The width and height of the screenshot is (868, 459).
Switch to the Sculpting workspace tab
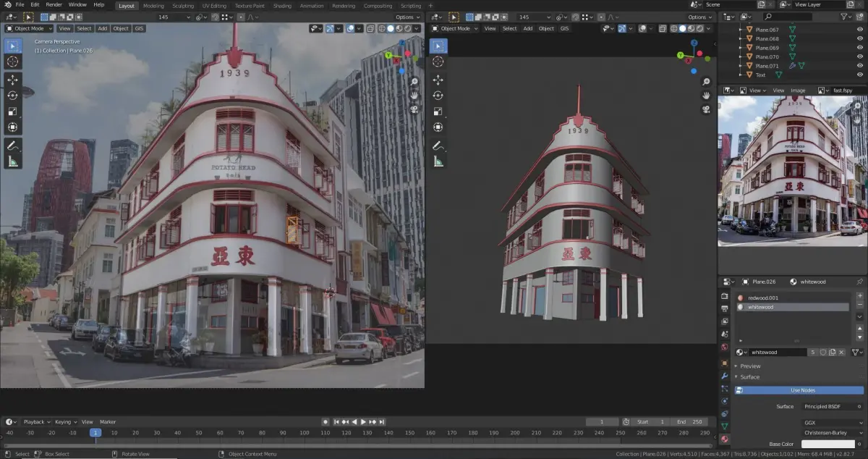(183, 5)
